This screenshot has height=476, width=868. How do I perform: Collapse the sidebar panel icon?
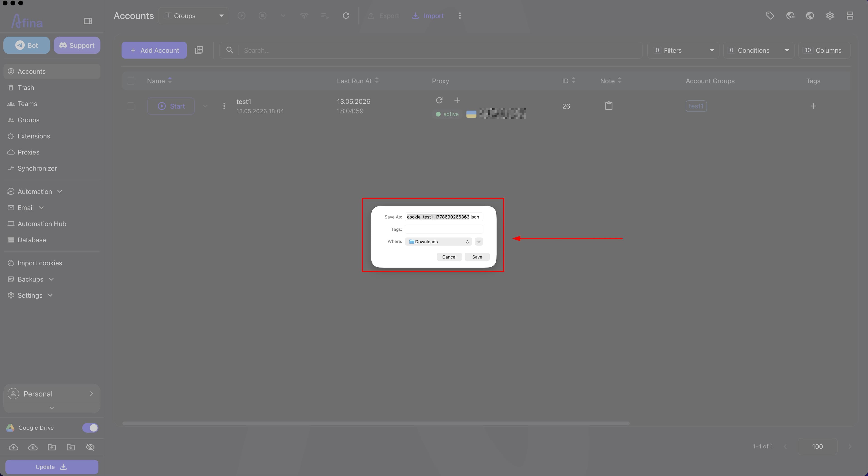click(88, 21)
